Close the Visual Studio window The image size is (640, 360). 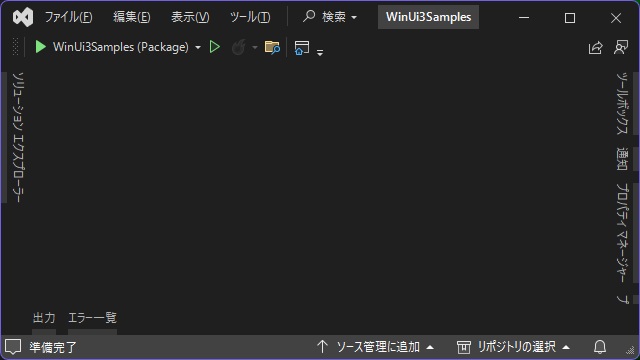point(616,18)
